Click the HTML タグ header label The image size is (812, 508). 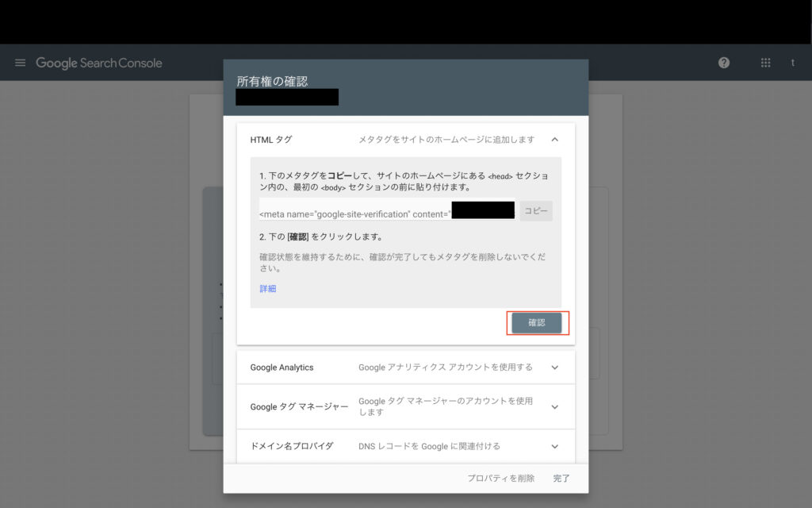[x=271, y=140]
